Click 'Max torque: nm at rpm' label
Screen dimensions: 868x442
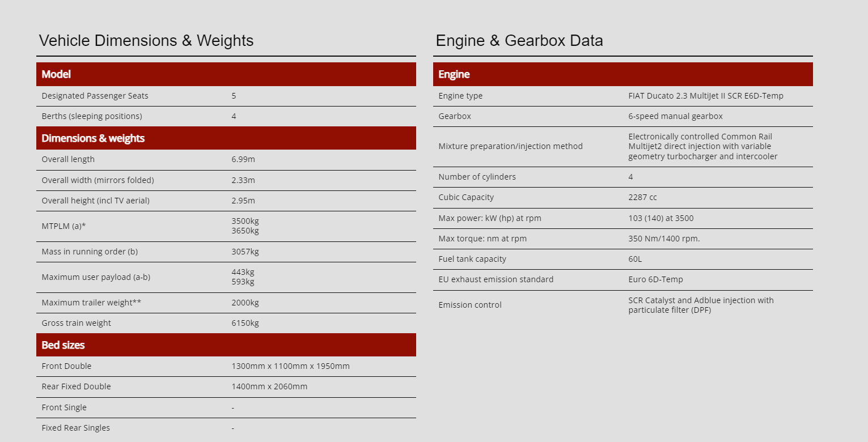[x=482, y=239]
